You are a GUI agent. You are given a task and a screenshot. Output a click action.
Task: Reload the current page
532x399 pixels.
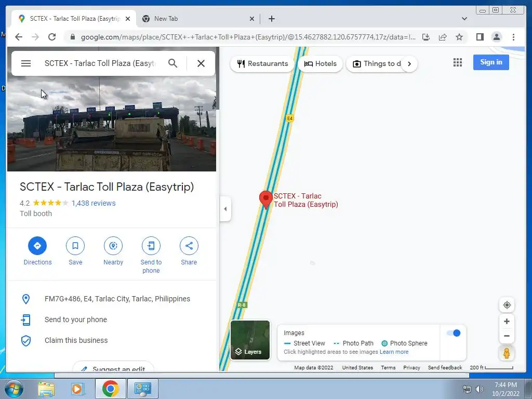[52, 37]
